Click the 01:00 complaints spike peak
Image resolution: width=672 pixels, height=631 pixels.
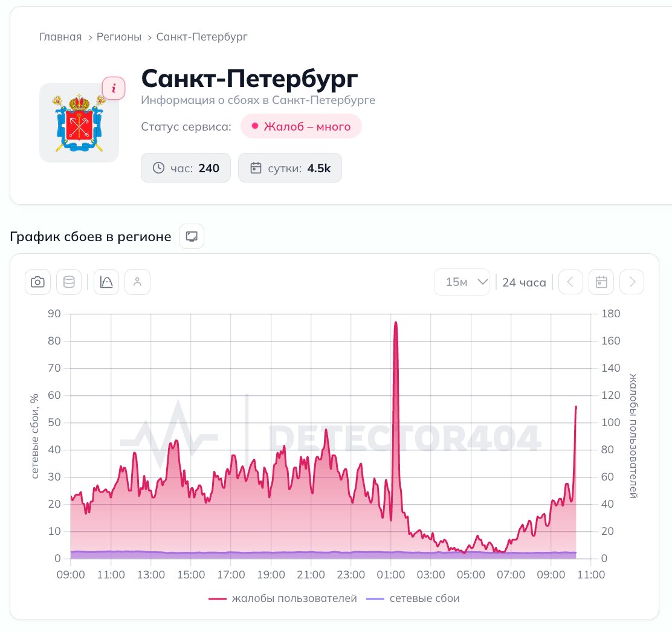396,323
